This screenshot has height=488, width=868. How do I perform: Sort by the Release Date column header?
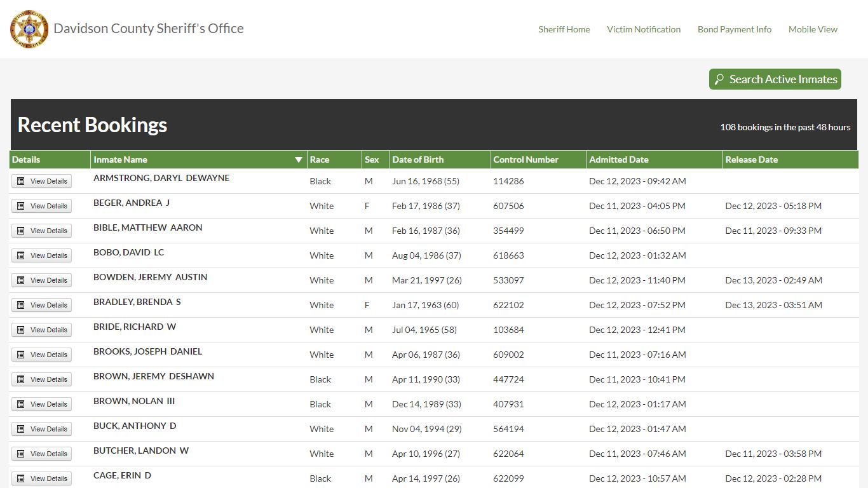pyautogui.click(x=790, y=159)
